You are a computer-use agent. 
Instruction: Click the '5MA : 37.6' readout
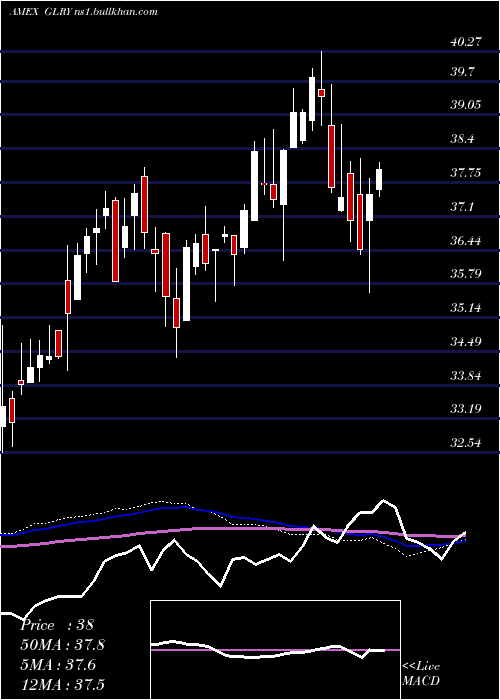click(x=58, y=665)
